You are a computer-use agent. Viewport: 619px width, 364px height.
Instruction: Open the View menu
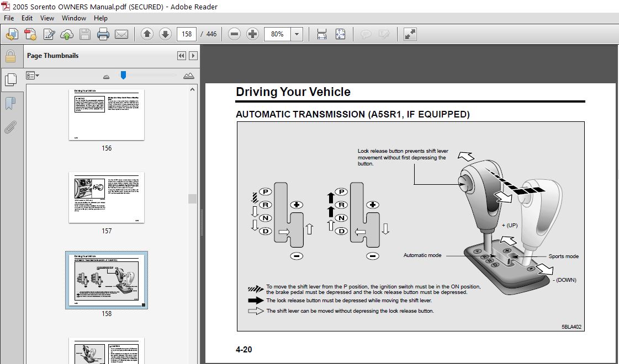(x=47, y=18)
